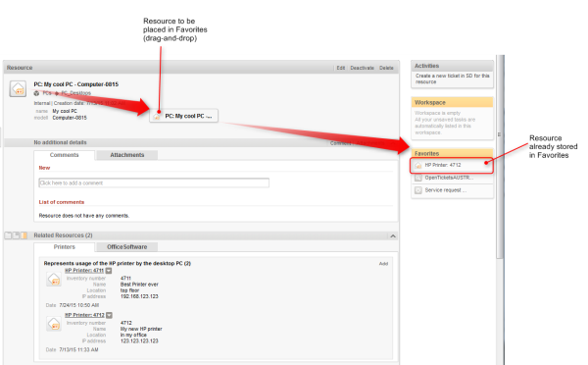Screen dimensions: 588x365
Task: Click Delete in the Resource header
Action: coord(386,68)
